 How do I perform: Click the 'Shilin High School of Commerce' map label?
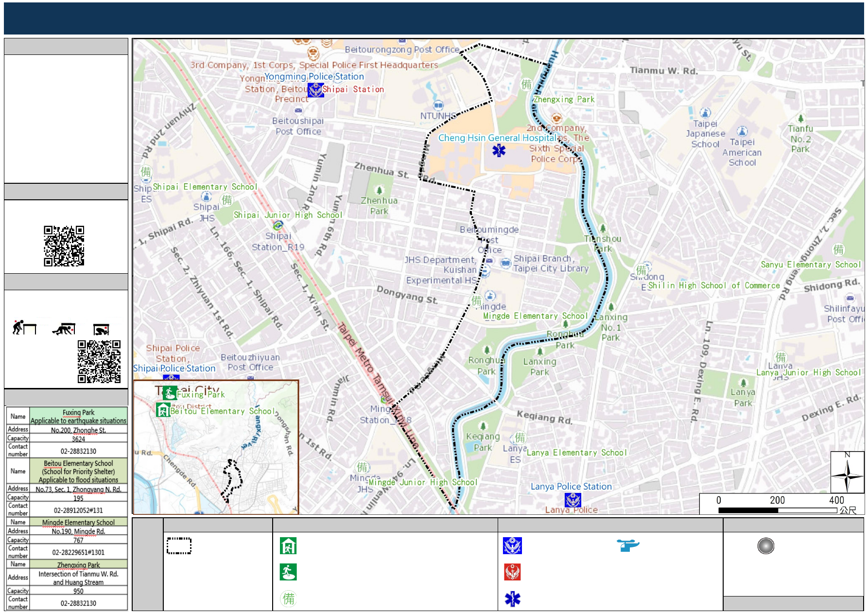click(x=713, y=285)
